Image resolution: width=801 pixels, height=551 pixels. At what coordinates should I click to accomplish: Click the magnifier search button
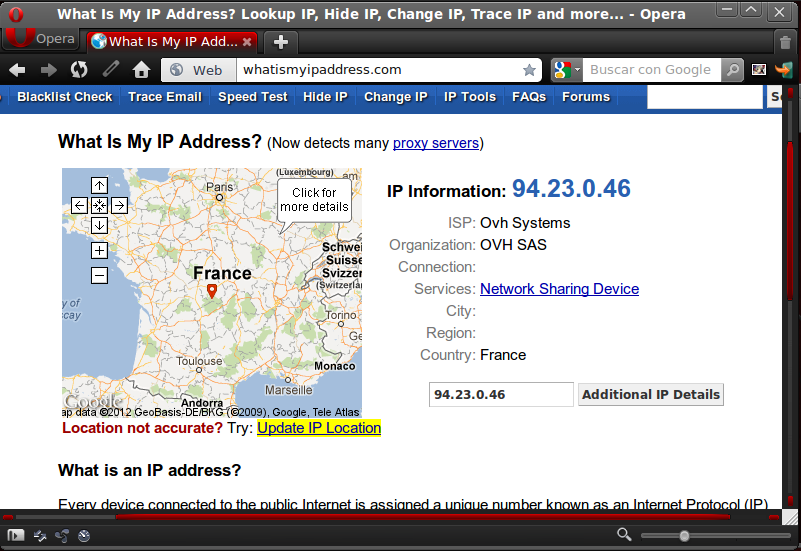point(733,70)
